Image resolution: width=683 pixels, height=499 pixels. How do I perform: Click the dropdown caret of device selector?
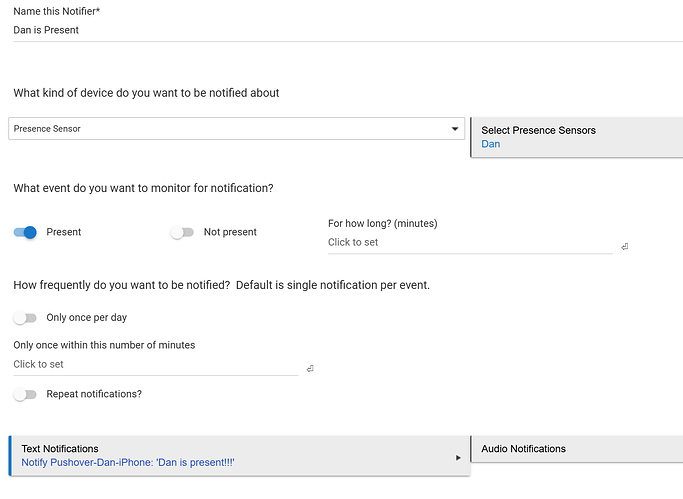coord(455,129)
